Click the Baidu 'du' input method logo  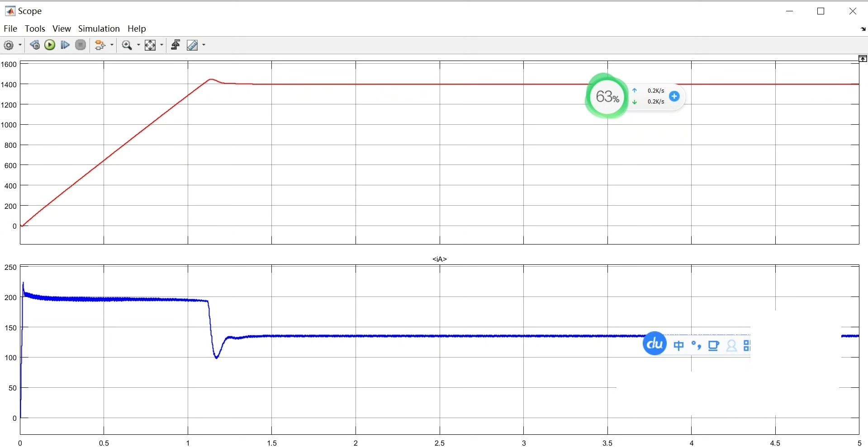(655, 343)
